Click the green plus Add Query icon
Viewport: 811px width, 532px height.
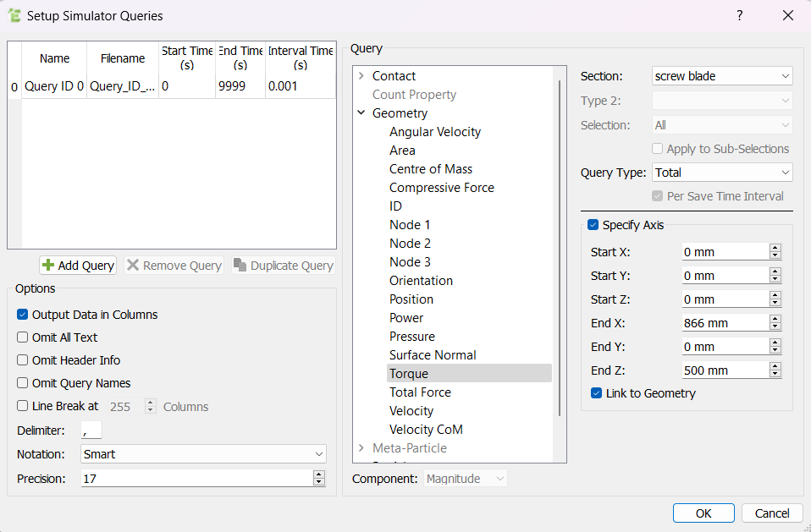(x=48, y=266)
